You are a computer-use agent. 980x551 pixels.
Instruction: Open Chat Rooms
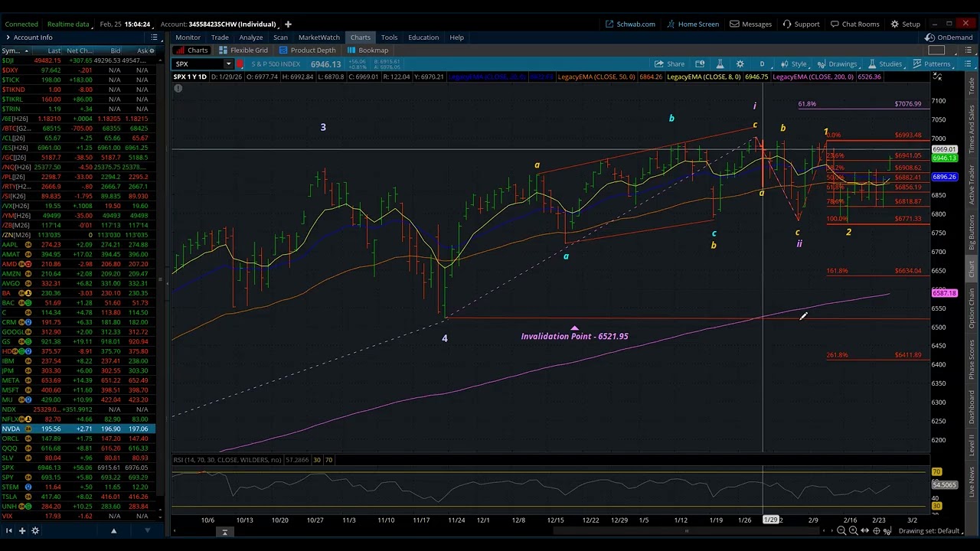854,24
